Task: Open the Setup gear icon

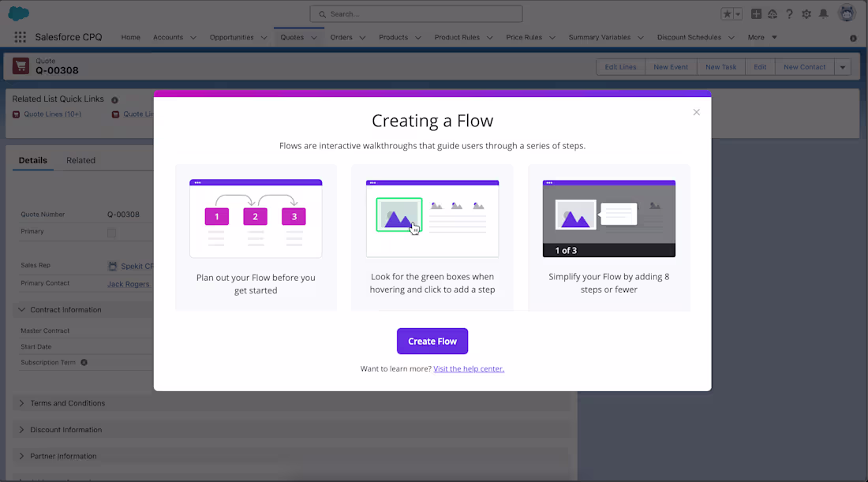Action: point(806,13)
